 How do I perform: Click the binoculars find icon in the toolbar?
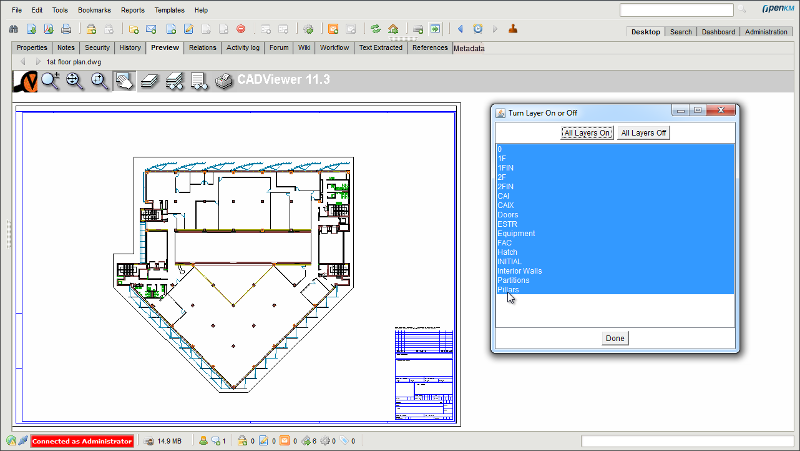click(14, 29)
